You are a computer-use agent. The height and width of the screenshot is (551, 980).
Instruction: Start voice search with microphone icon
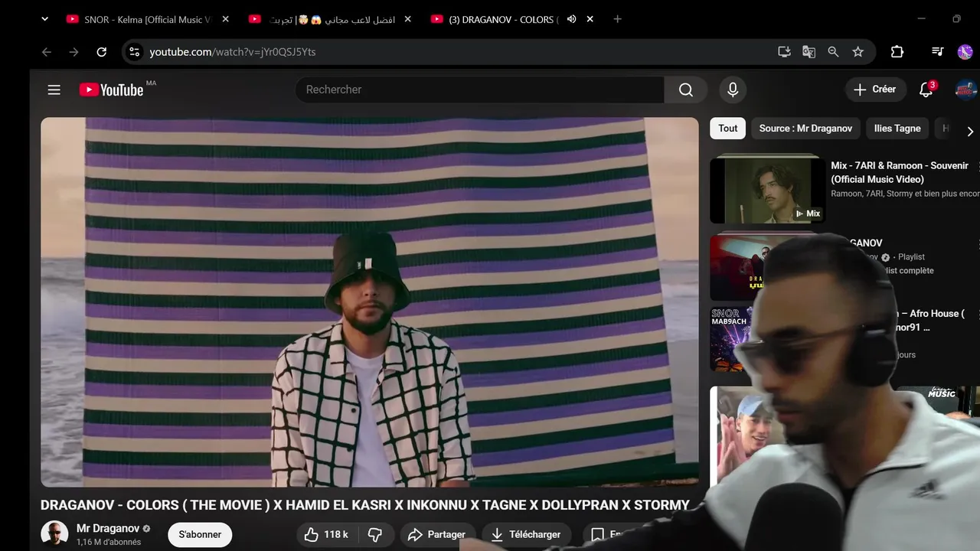point(733,90)
